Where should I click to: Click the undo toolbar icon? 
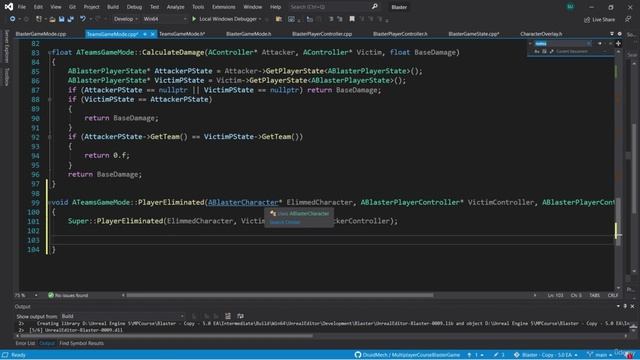click(83, 19)
